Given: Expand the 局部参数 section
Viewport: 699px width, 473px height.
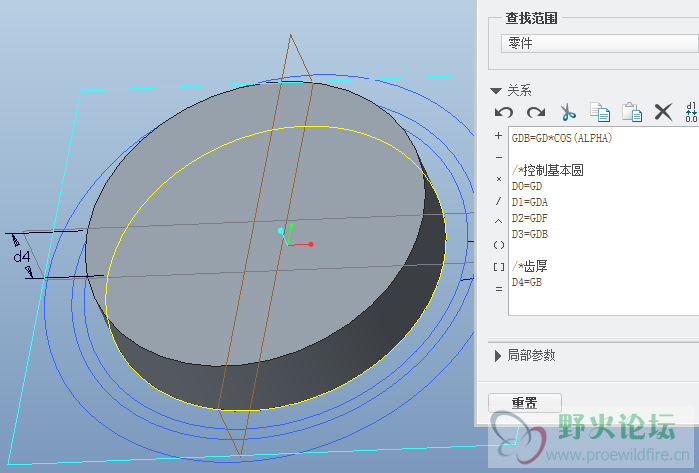Looking at the screenshot, I should click(x=498, y=355).
